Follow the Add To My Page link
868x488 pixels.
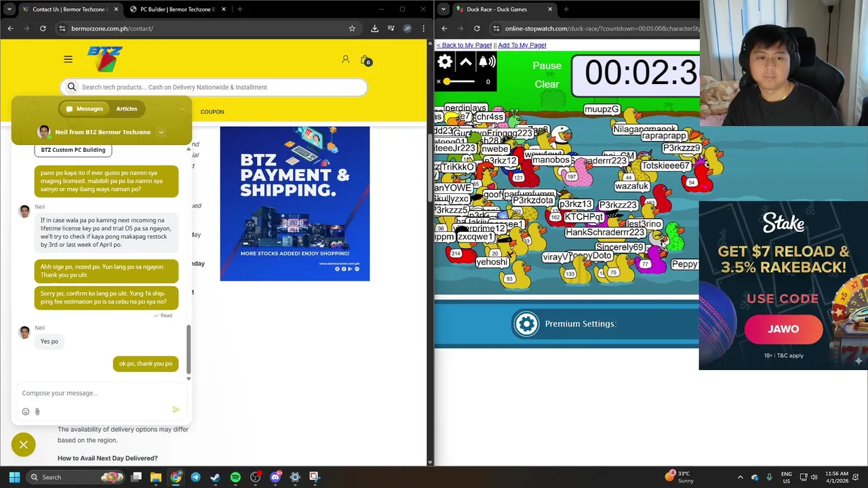(522, 45)
